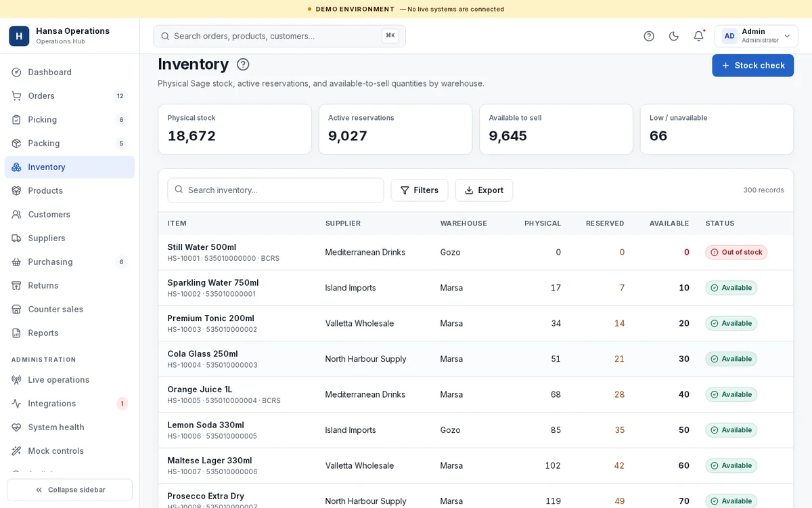Click the Orders badge showing 12
This screenshot has height=508, width=812.
tap(120, 96)
